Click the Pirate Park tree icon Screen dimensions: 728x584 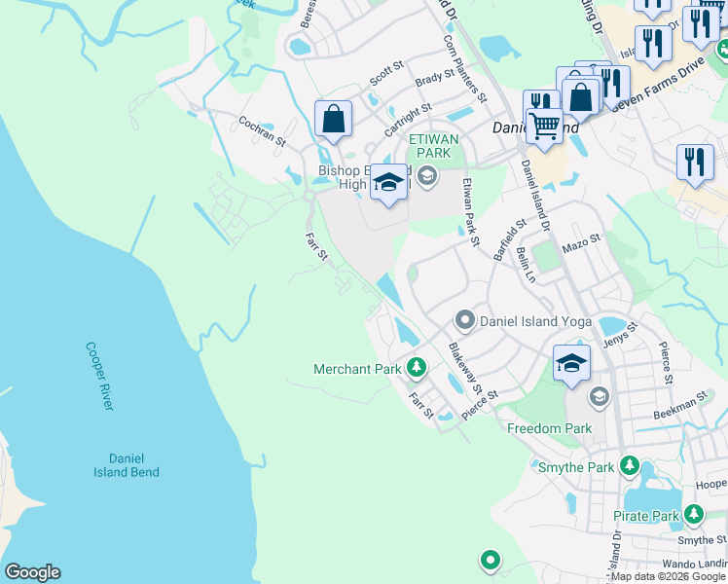point(694,514)
